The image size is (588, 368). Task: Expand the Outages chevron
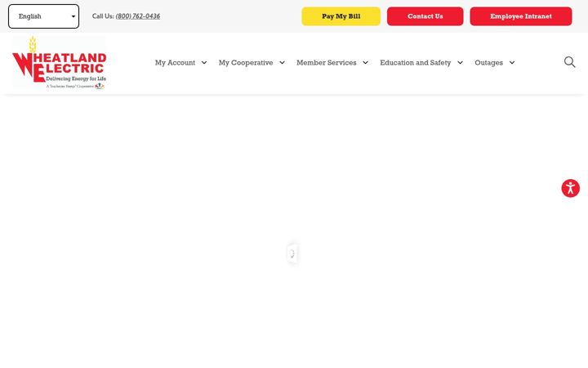click(512, 63)
